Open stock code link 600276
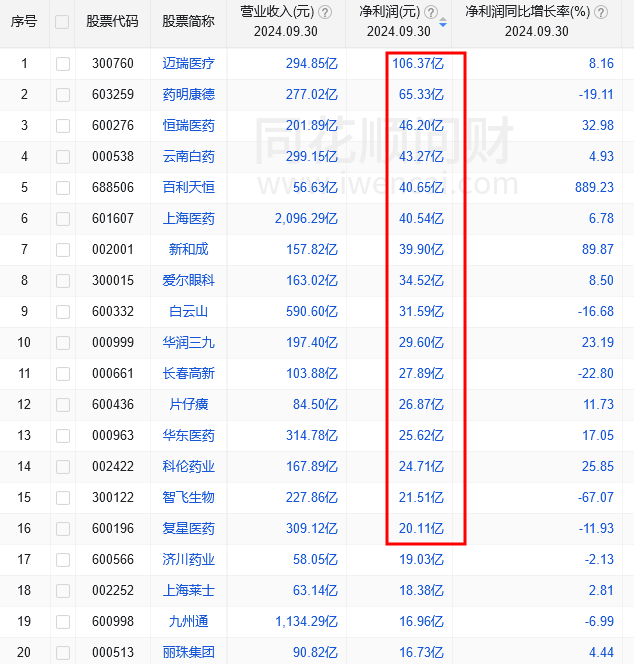The image size is (634, 664). [x=112, y=125]
